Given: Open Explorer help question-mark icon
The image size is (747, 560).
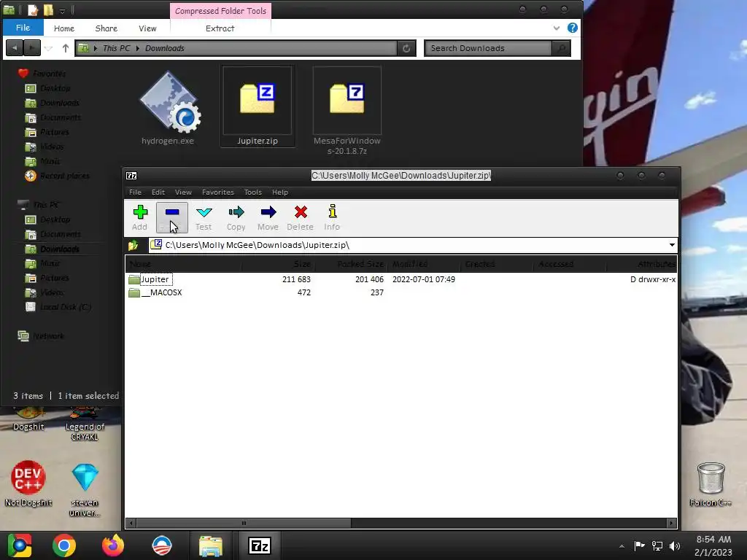Looking at the screenshot, I should tap(572, 28).
